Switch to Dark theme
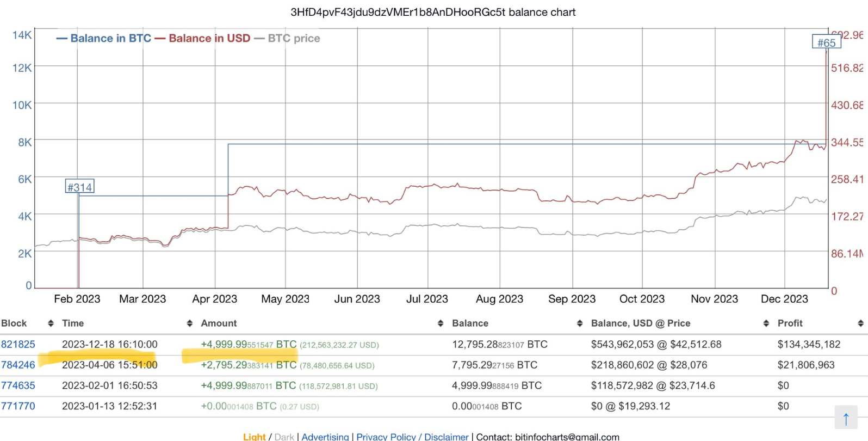 tap(284, 437)
